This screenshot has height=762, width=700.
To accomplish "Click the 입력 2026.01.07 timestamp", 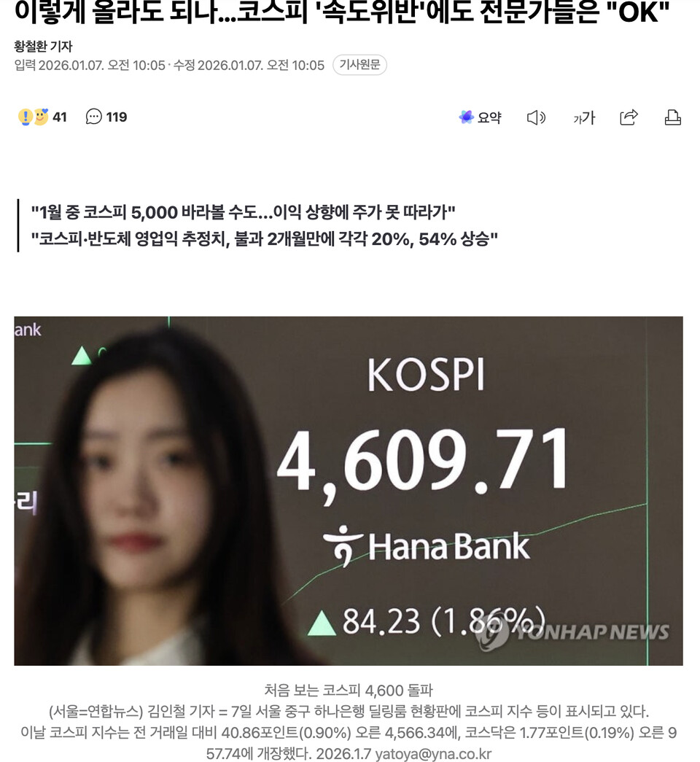I will pyautogui.click(x=90, y=65).
